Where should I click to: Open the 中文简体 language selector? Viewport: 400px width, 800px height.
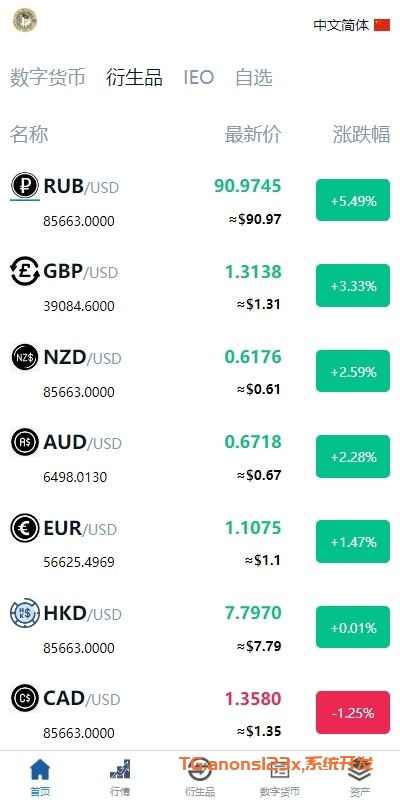pos(352,25)
